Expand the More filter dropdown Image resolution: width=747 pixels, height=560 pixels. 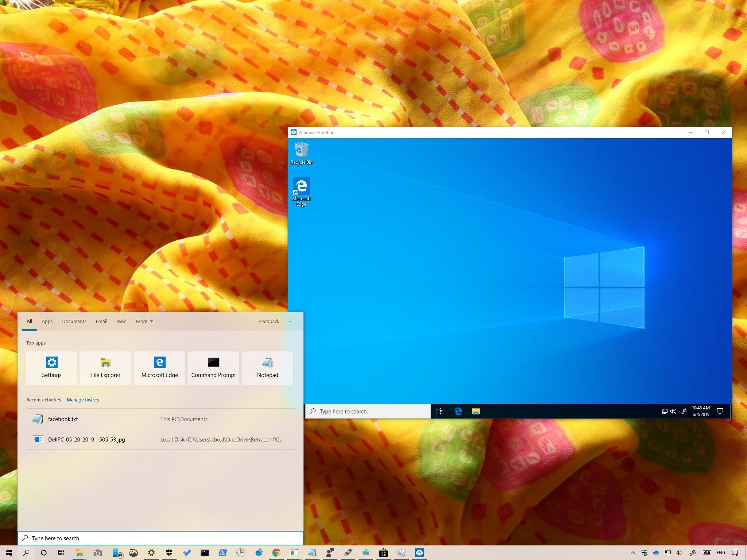[x=144, y=321]
